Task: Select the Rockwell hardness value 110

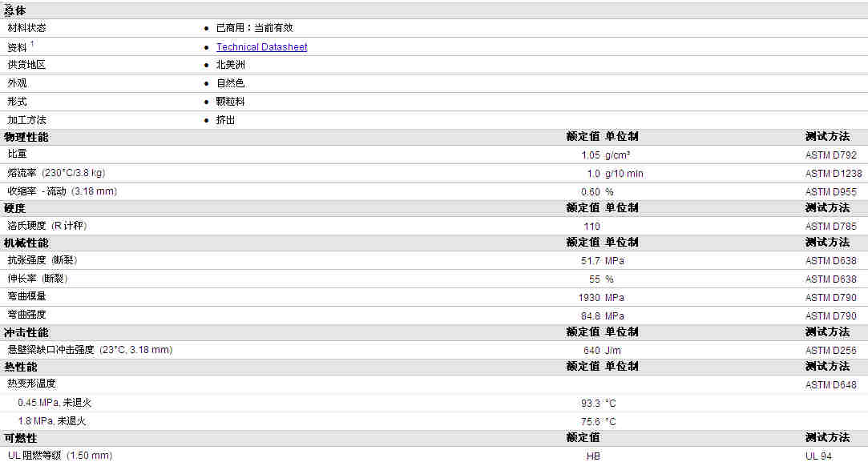Action: (x=591, y=227)
